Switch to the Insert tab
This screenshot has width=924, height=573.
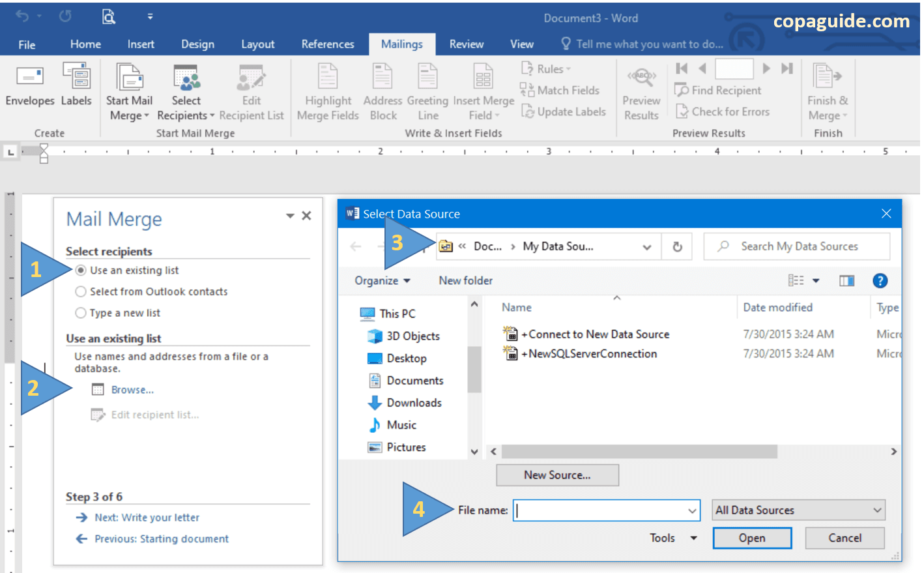tap(141, 44)
